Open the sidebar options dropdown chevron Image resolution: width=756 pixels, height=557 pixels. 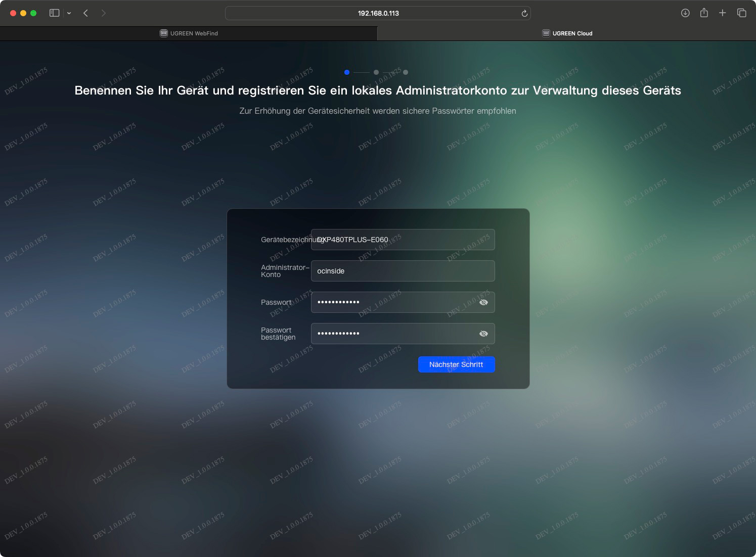tap(69, 13)
